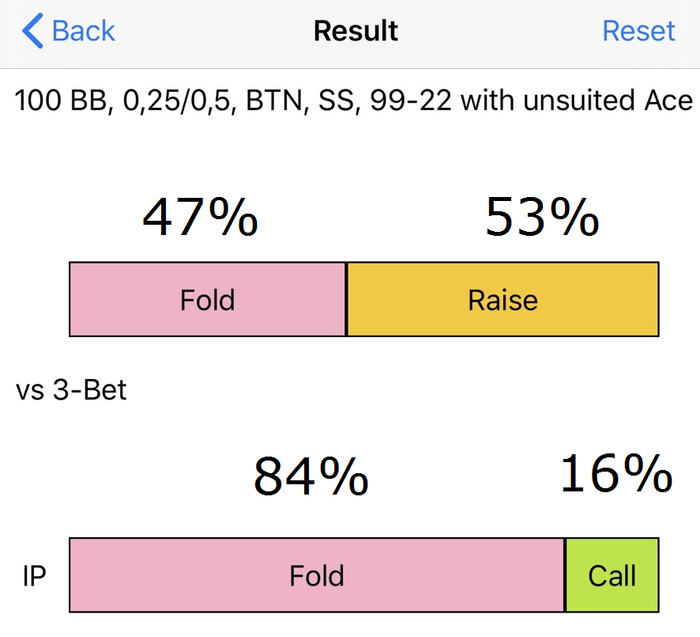Click the Raise text in the yellow bar
The width and height of the screenshot is (700, 637).
tap(503, 300)
